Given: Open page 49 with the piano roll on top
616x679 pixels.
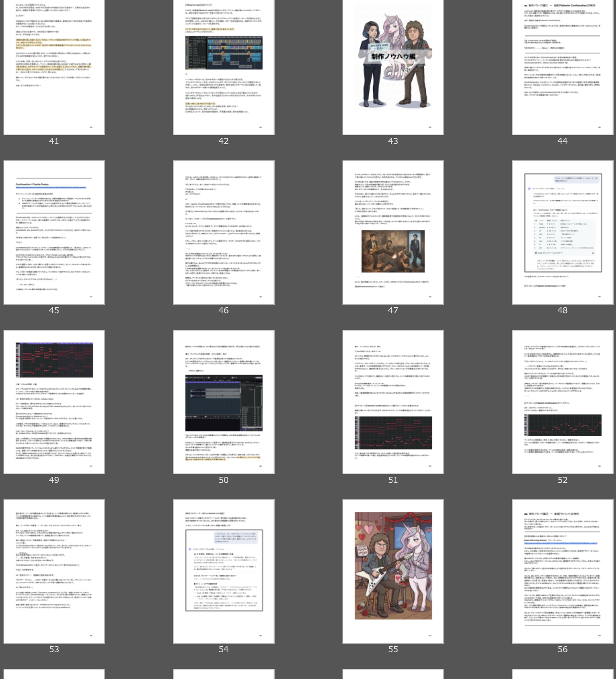Looking at the screenshot, I should pos(54,402).
